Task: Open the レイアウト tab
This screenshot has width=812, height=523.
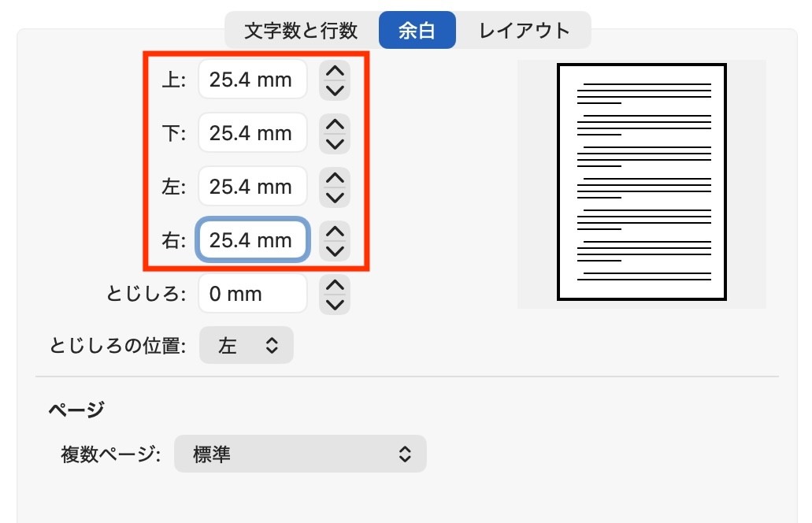Action: 524,30
